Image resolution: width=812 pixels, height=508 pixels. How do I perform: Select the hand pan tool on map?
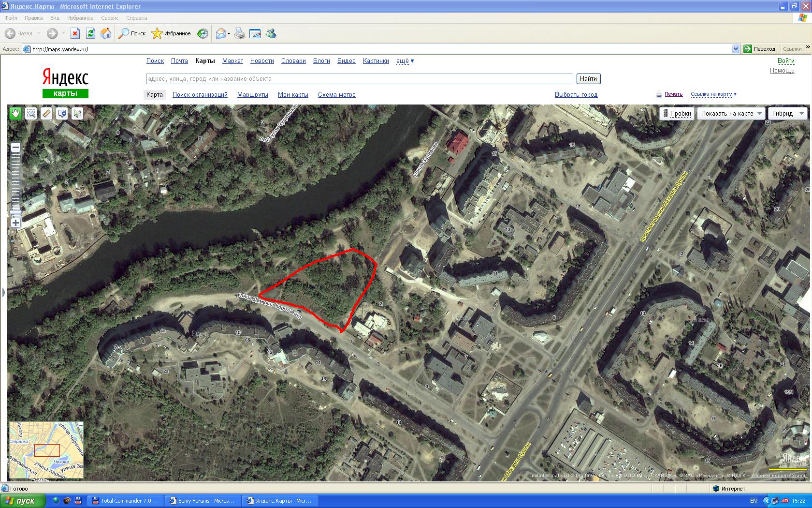[x=15, y=113]
